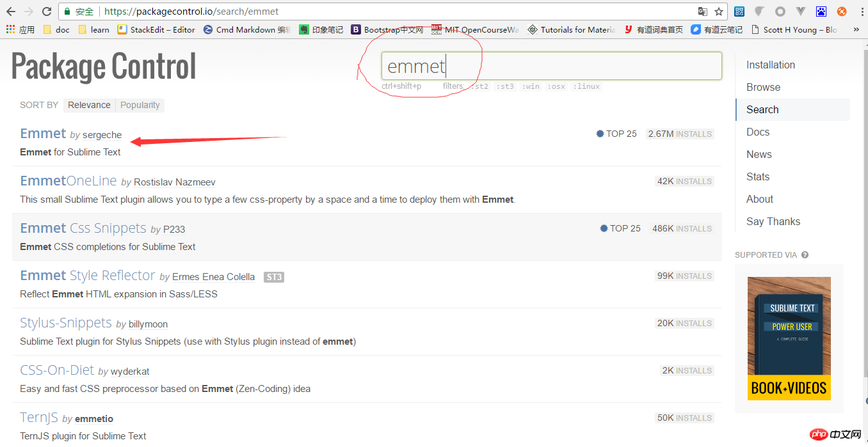The width and height of the screenshot is (868, 447).
Task: Apply the :st2 search filter
Action: click(478, 86)
